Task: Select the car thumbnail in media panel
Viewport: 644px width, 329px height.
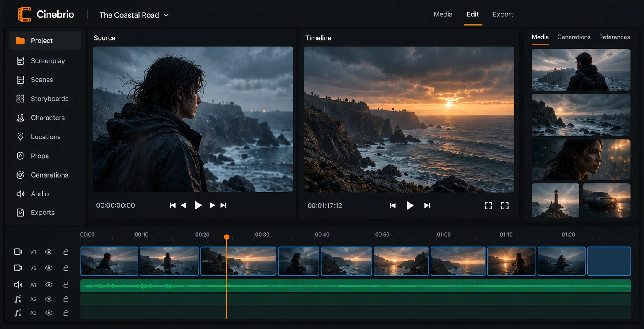Action: (606, 201)
